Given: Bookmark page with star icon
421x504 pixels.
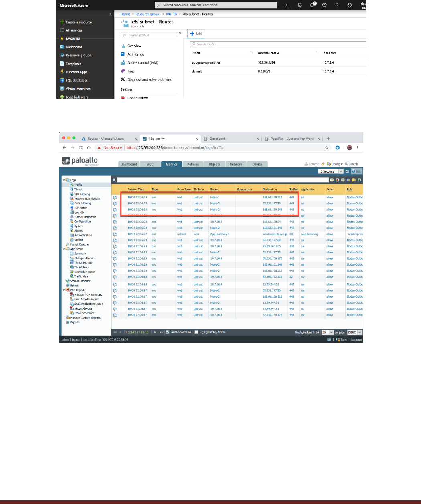Looking at the screenshot, I should click(x=327, y=147).
